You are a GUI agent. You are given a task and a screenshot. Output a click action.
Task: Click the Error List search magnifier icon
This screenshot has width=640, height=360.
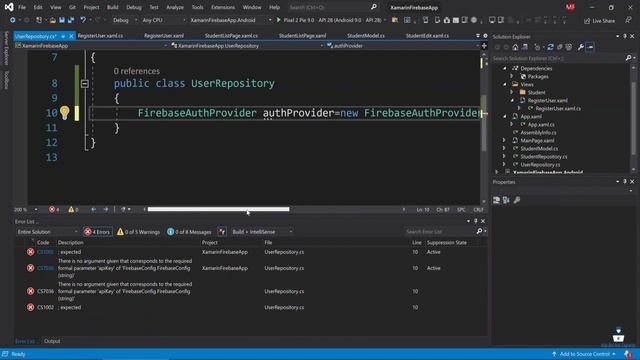[x=479, y=231]
